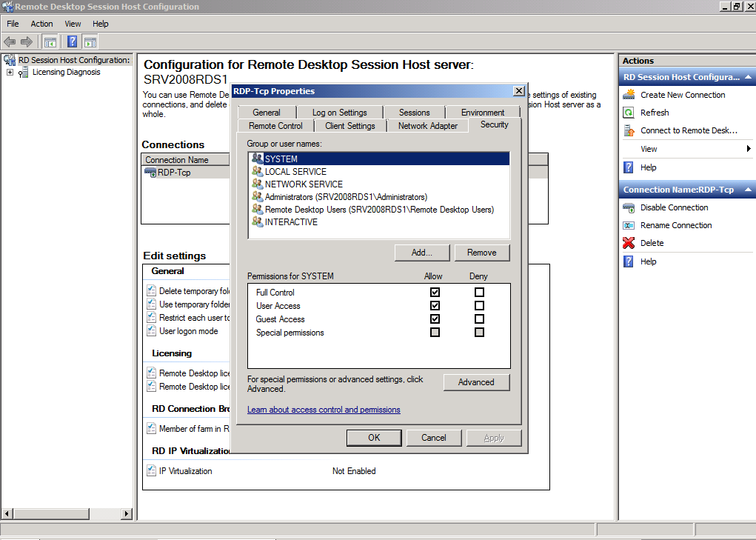Toggle Allow for Special permissions
Image resolution: width=756 pixels, height=540 pixels.
tap(435, 332)
